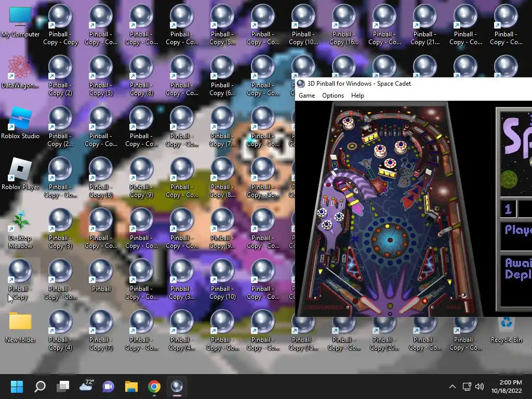Screen dimensions: 532x399
Task: Launch Chat from the taskbar
Action: pos(109,387)
